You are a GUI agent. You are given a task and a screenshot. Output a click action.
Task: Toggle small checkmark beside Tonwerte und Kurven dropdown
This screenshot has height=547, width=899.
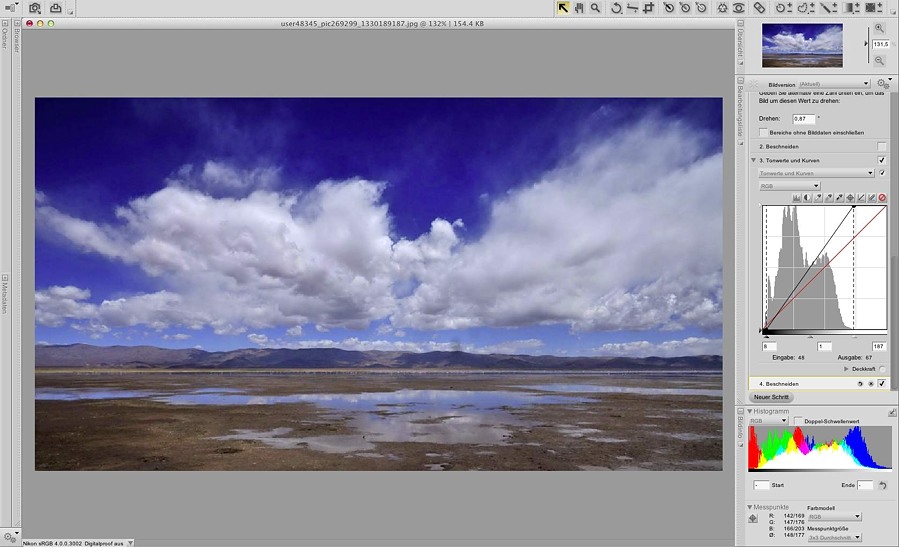pyautogui.click(x=882, y=173)
